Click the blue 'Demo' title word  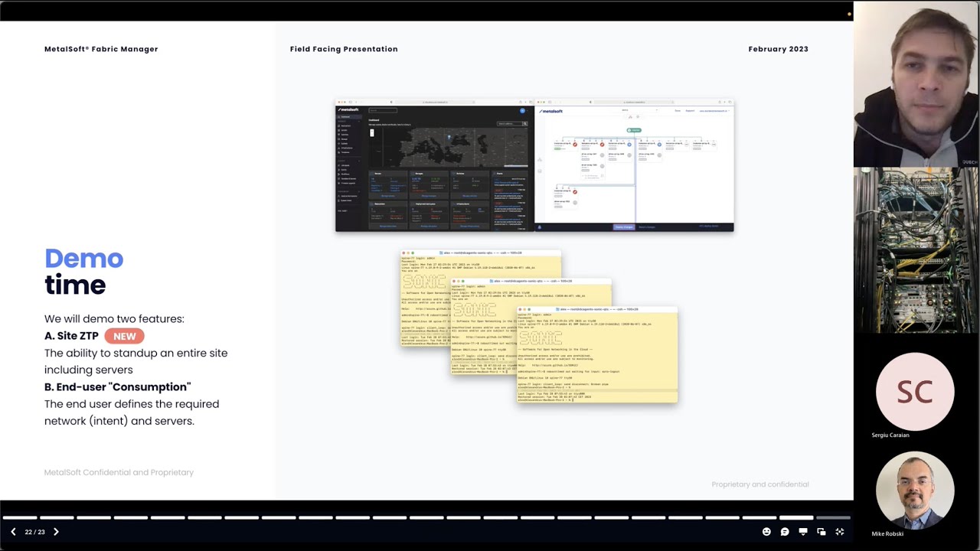(x=83, y=259)
